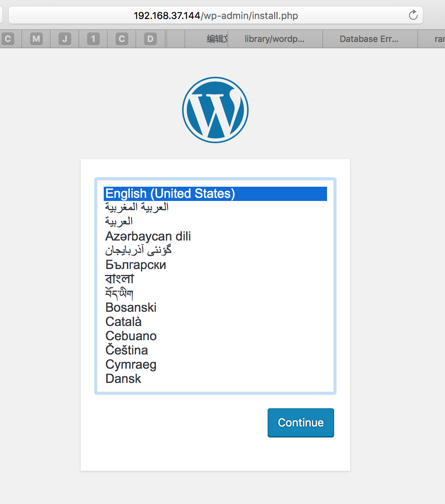Open the pinned tab labeled C next to 1
Image resolution: width=445 pixels, height=504 pixels.
click(x=122, y=39)
